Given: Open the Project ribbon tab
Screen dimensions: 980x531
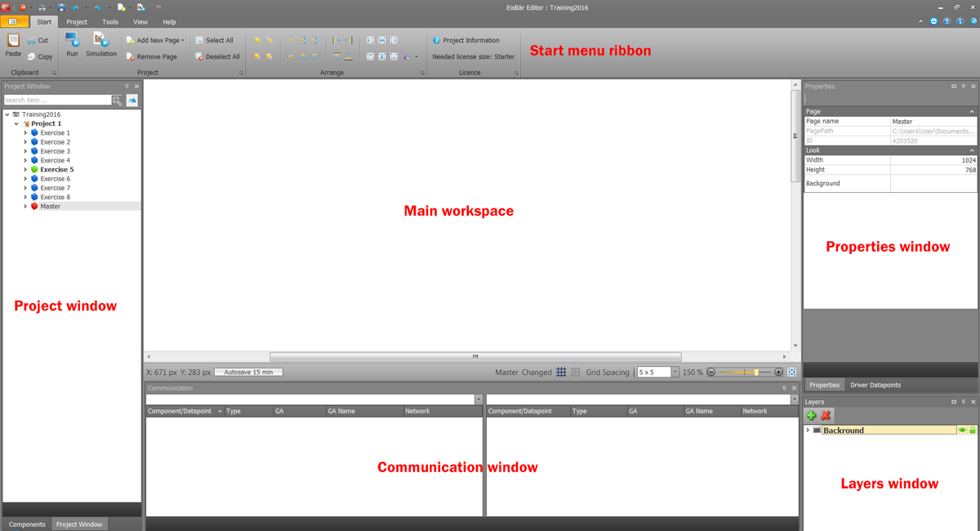Looking at the screenshot, I should click(x=77, y=22).
